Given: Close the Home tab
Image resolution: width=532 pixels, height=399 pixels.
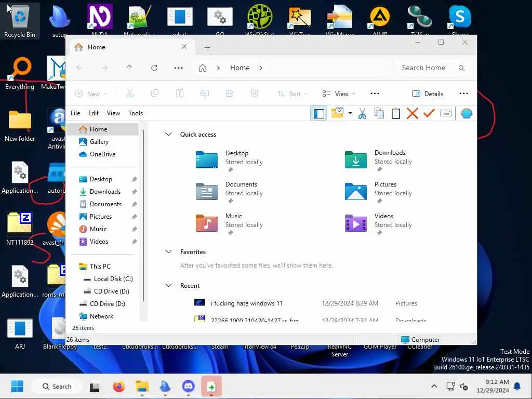Looking at the screenshot, I should [x=184, y=47].
